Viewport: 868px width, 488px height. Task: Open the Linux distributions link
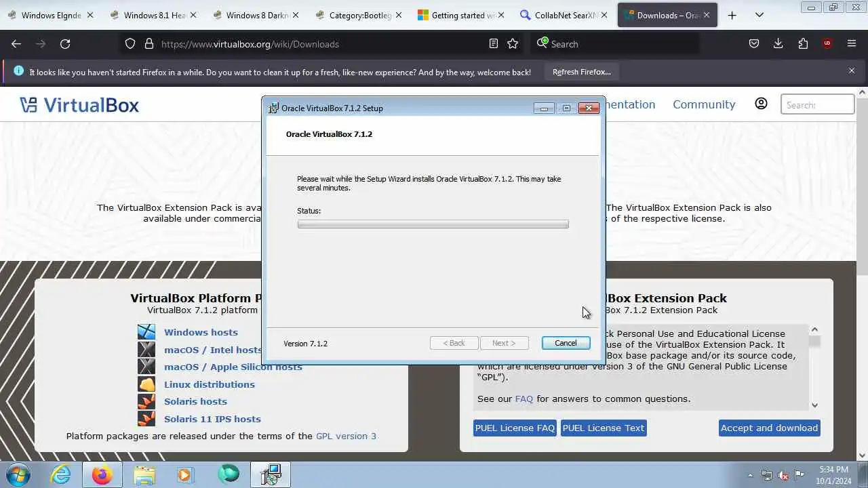(210, 384)
